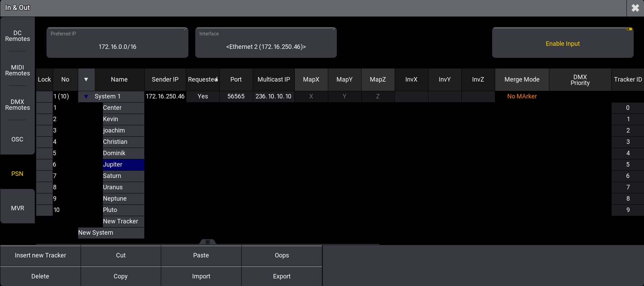Click the Export button
This screenshot has height=286, width=644.
(x=281, y=276)
